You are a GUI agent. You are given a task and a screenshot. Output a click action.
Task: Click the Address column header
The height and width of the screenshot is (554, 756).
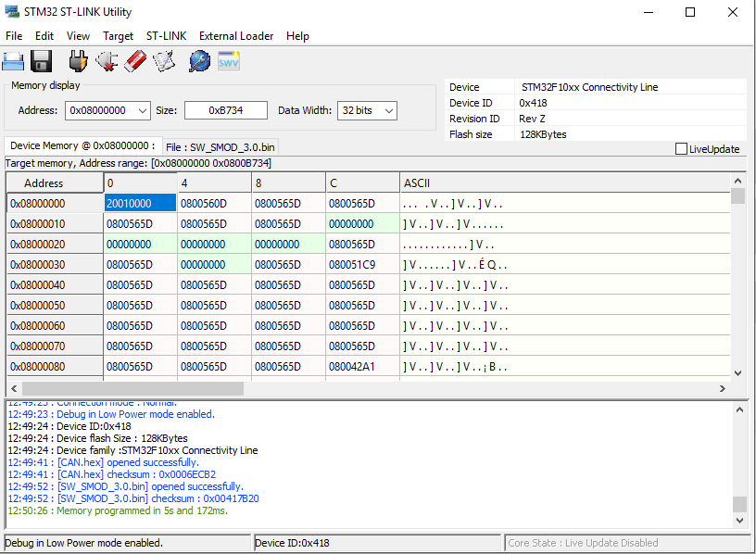tap(55, 183)
